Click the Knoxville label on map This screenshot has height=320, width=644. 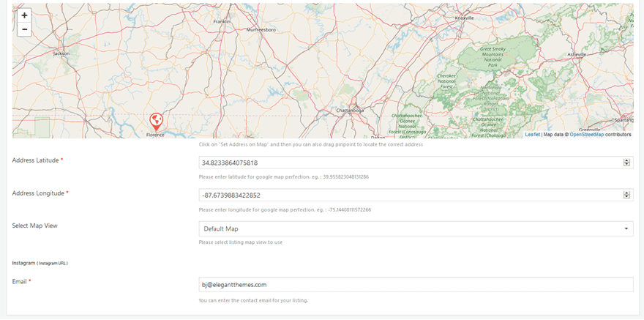coord(465,18)
